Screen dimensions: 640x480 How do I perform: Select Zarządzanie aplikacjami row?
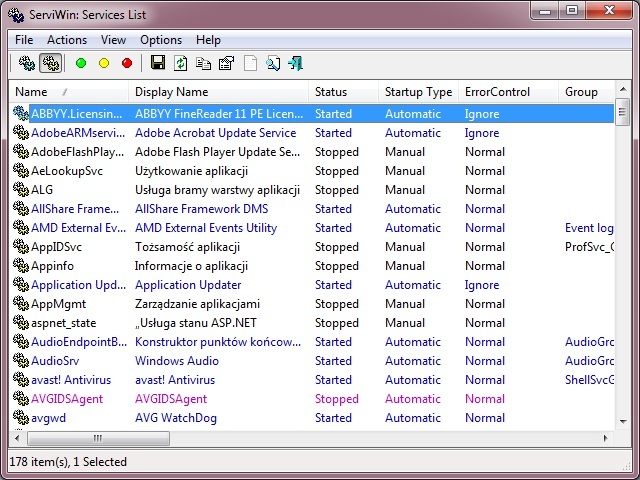point(313,303)
